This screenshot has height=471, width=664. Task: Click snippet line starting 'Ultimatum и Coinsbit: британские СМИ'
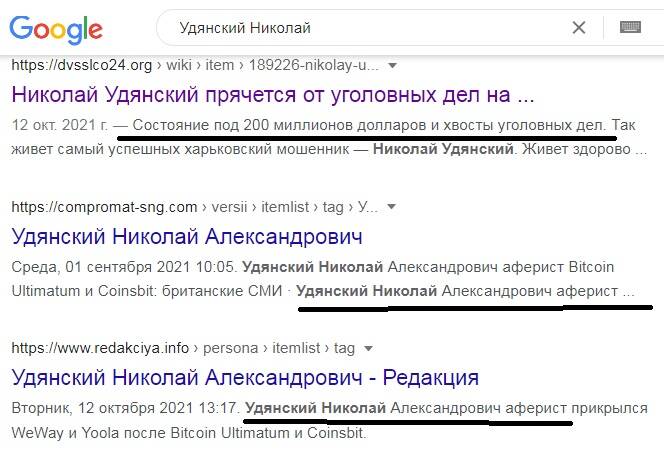click(150, 292)
